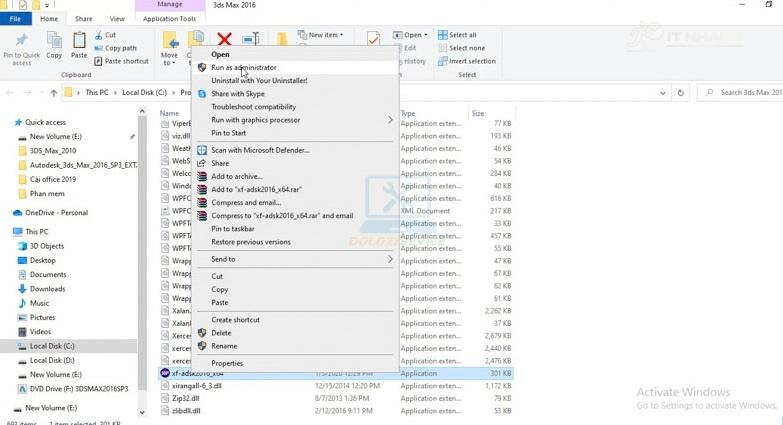Click the red X Delete ribbon icon
The height and width of the screenshot is (425, 783).
(x=224, y=39)
